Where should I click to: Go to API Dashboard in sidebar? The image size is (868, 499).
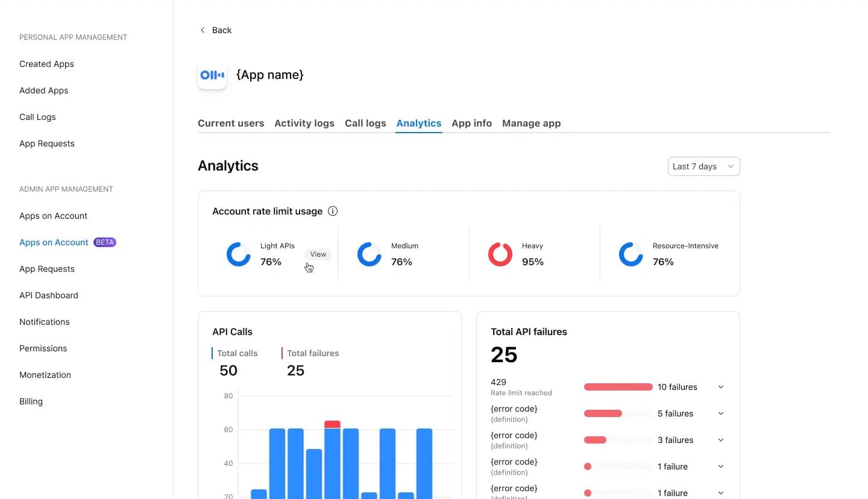tap(49, 295)
